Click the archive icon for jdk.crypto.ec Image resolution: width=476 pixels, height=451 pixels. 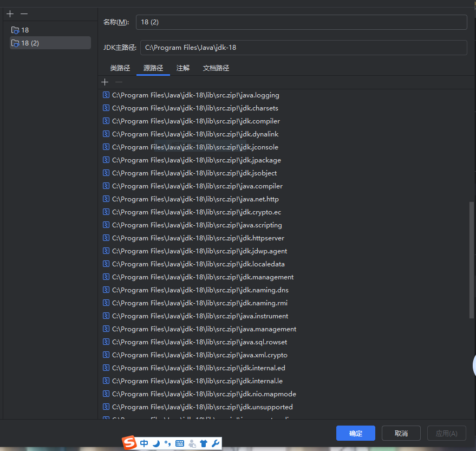point(106,212)
